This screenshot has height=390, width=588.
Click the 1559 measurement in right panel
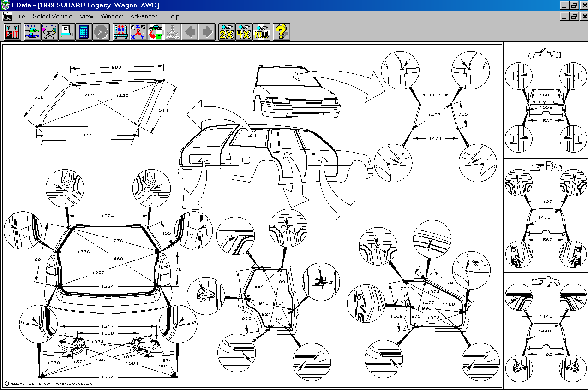tap(546, 107)
